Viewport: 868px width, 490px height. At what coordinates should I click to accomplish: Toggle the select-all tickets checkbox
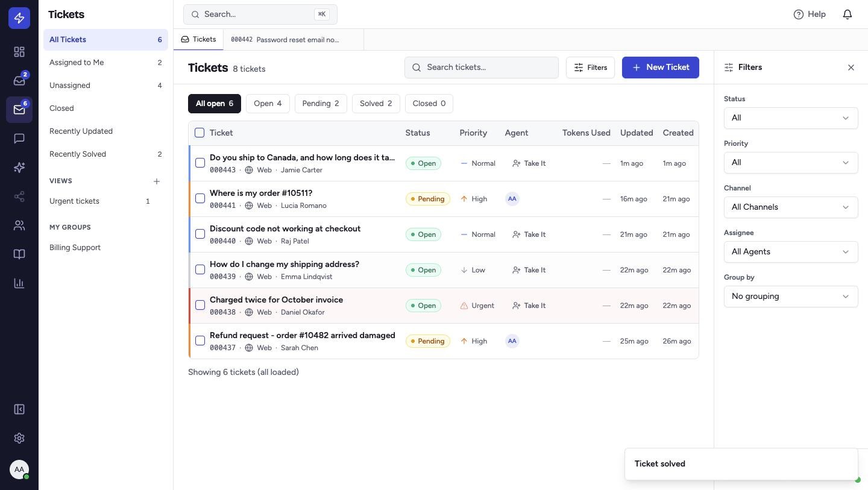(200, 133)
